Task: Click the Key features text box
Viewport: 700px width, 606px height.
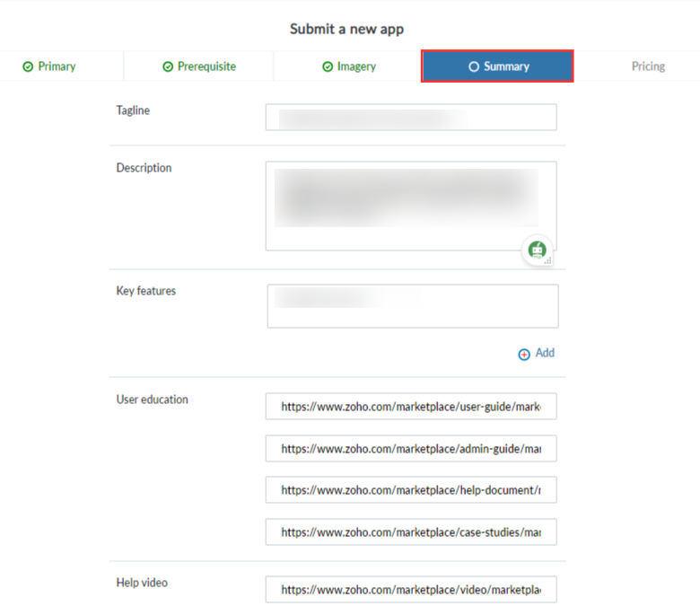Action: (412, 306)
